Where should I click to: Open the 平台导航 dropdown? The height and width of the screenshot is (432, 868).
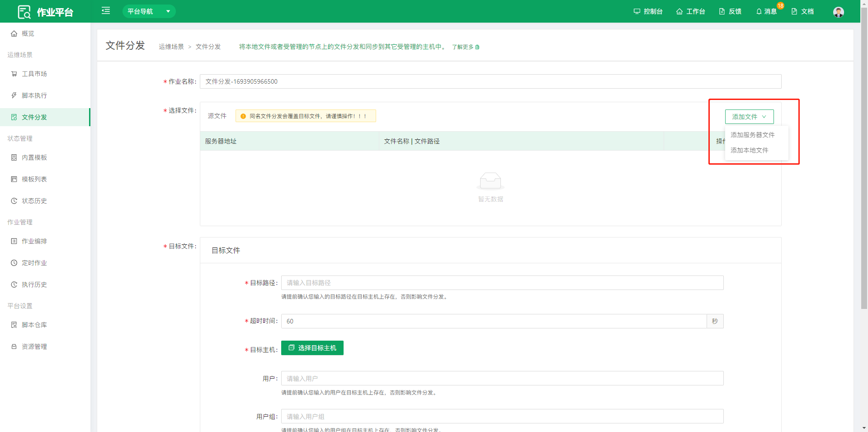click(x=149, y=11)
